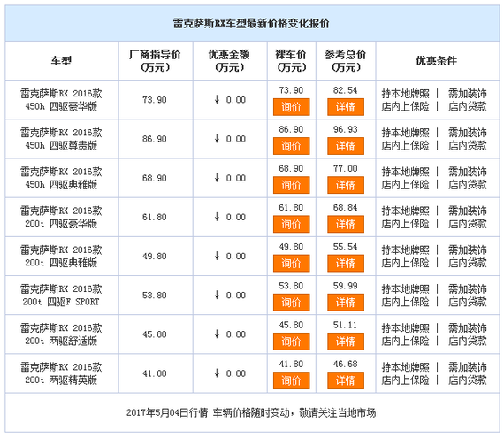Click the 优惠条件 column header
The image size is (504, 438).
tap(437, 61)
